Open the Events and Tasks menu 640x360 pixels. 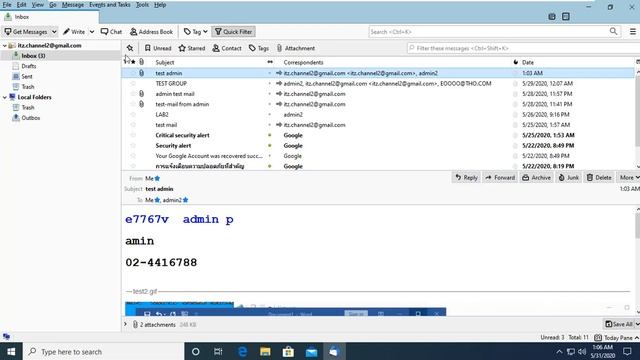pyautogui.click(x=110, y=5)
